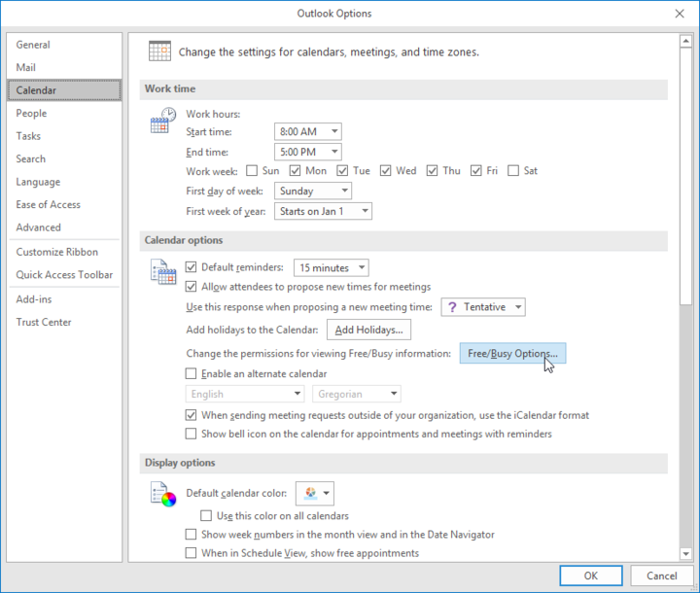
Task: Open First day of week dropdown
Action: [313, 192]
